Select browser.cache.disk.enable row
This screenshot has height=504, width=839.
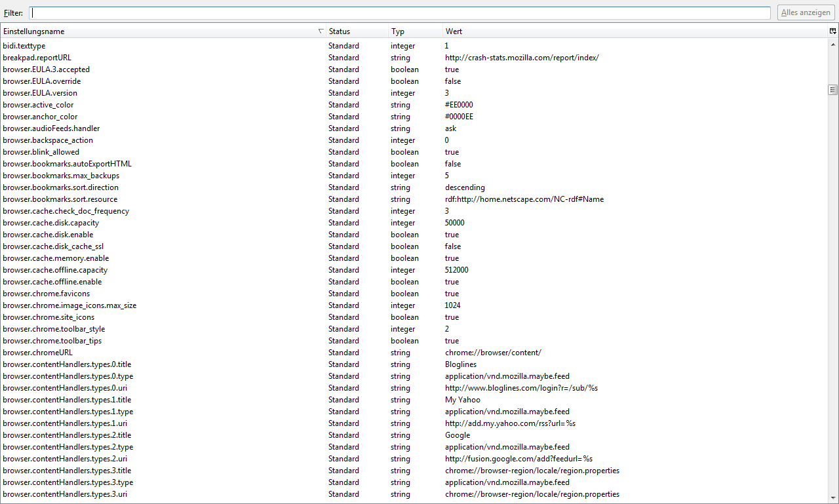414,235
